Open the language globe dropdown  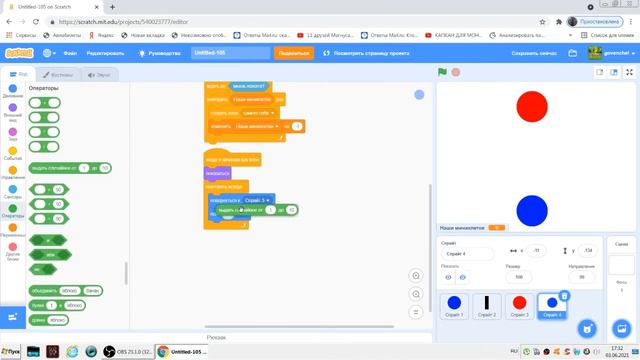tap(49, 53)
